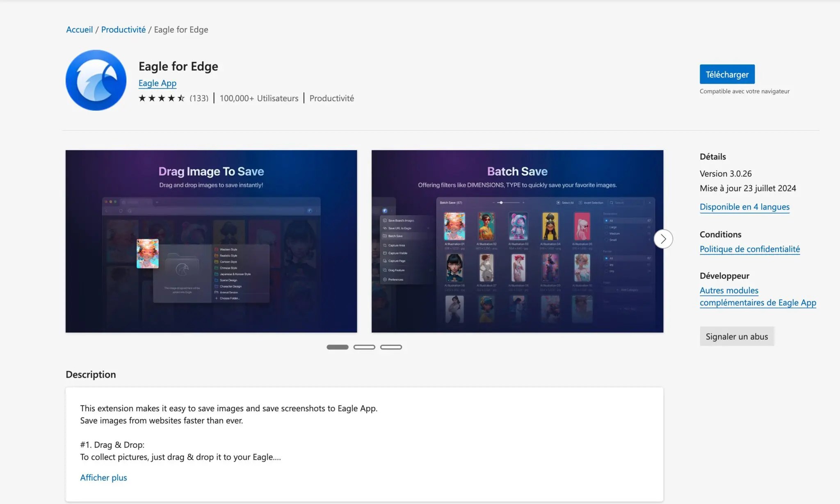
Task: Select the second carousel dot indicator
Action: point(364,347)
